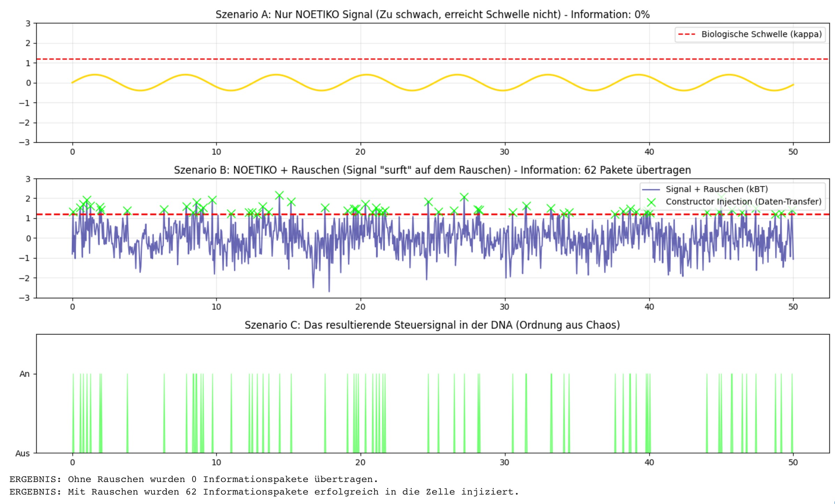Click the highest green X marker in Szenario B
The width and height of the screenshot is (835, 504).
[279, 195]
